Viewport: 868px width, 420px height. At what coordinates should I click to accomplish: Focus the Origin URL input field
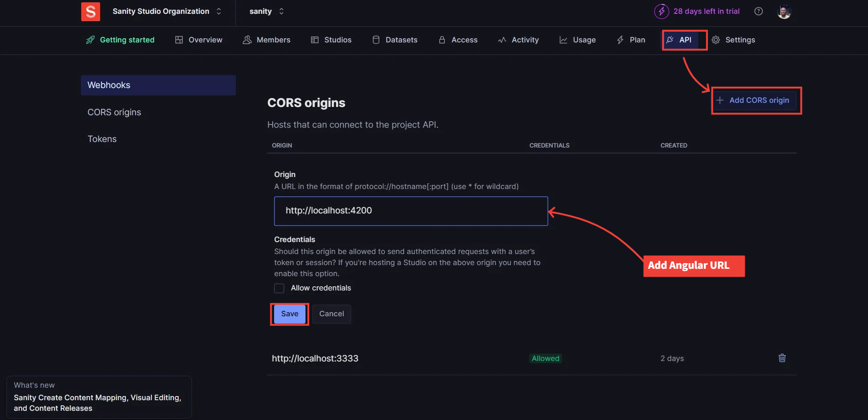pyautogui.click(x=411, y=211)
